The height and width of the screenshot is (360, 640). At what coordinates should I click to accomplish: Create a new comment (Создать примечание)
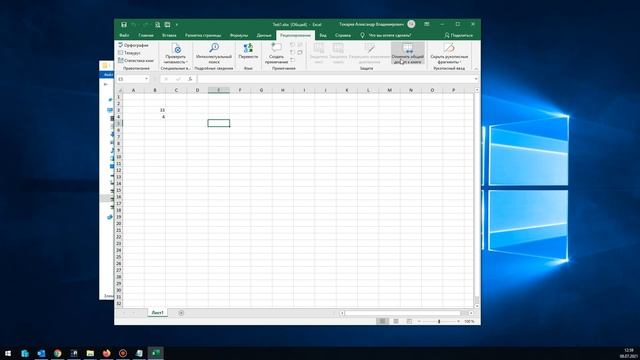pos(276,53)
